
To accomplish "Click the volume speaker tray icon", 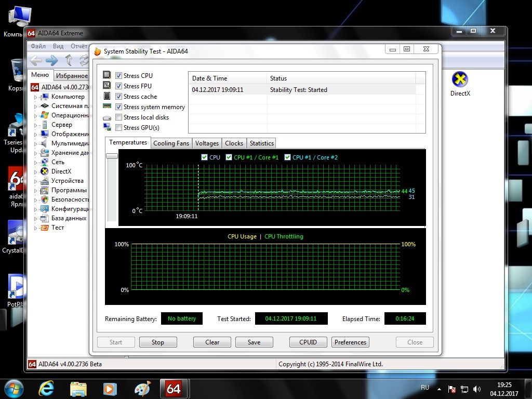I will pos(477,389).
